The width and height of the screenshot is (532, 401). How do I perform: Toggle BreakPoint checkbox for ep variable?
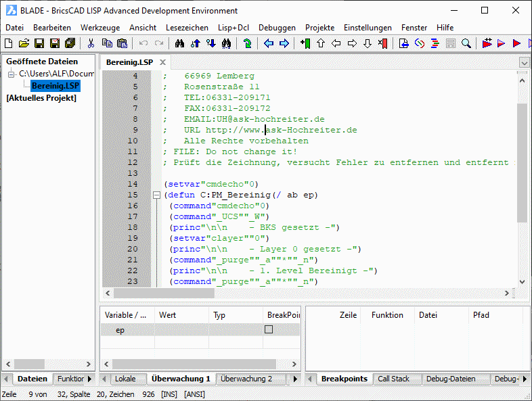269,329
